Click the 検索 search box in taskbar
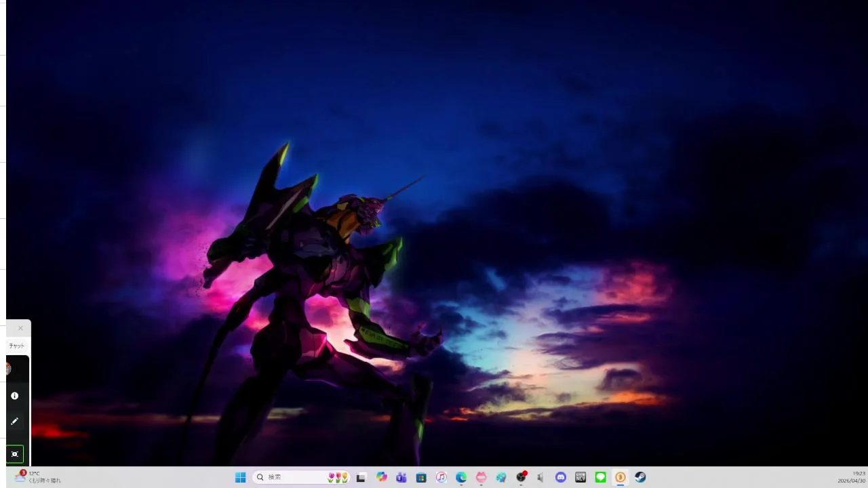Screen dimensions: 868x488 pyautogui.click(x=301, y=477)
